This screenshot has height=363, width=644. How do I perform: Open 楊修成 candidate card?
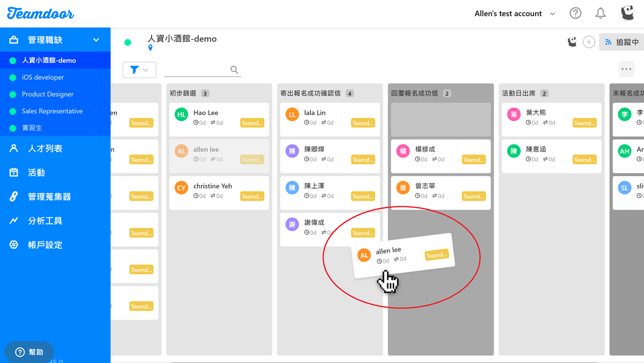pyautogui.click(x=440, y=156)
